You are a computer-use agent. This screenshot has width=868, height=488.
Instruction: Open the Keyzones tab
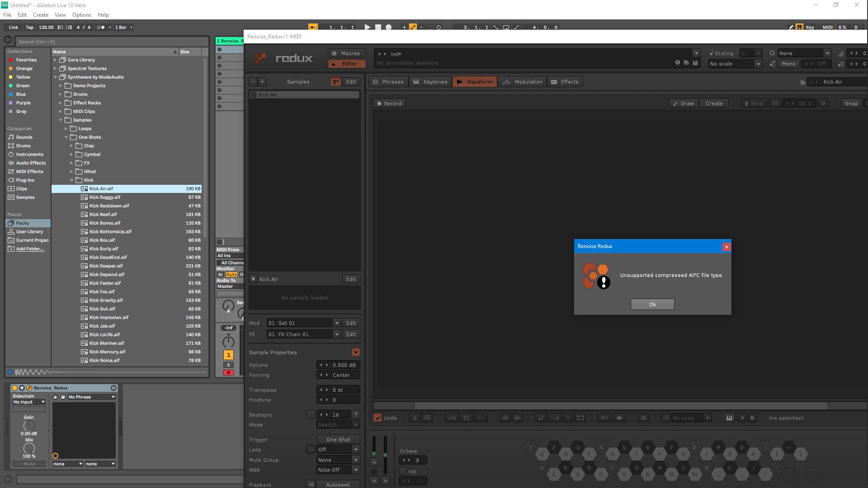coord(430,82)
